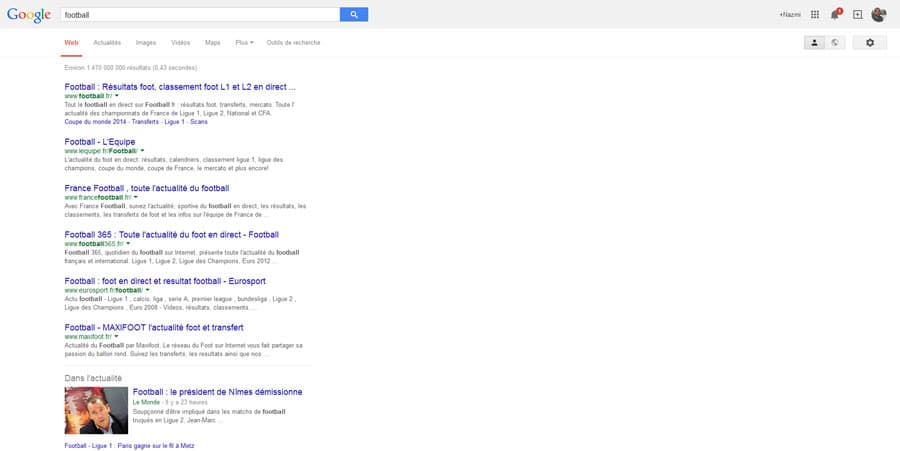
Task: Open the Scans sitelink
Action: pyautogui.click(x=199, y=122)
